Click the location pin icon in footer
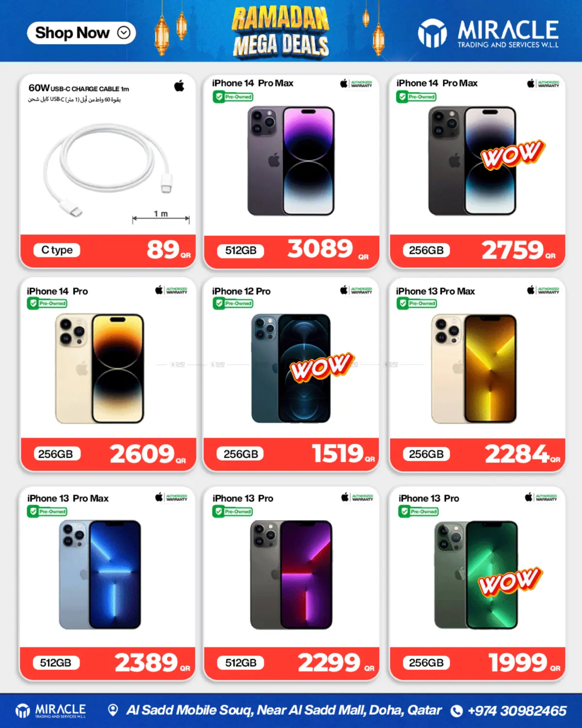This screenshot has width=582, height=728. coord(113,711)
